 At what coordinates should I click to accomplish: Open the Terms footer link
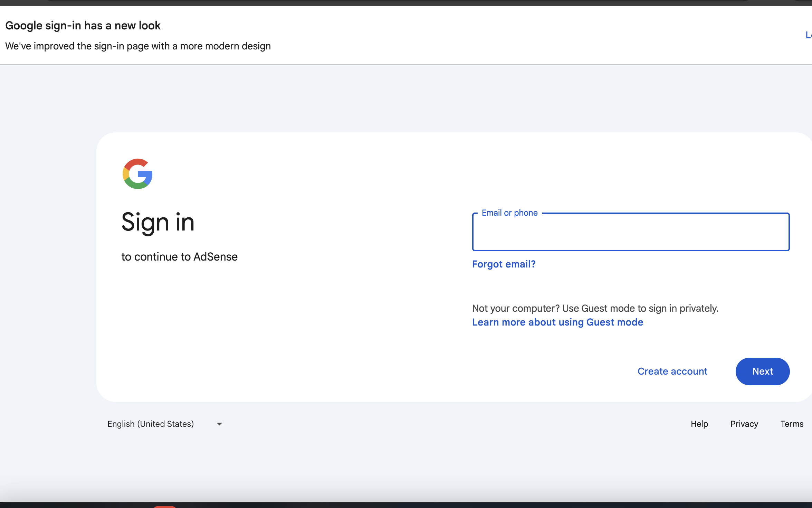pos(792,424)
